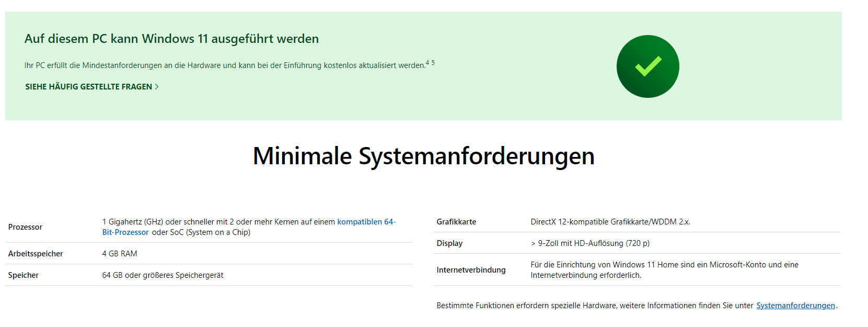Select the 'Display' row label

pos(449,243)
